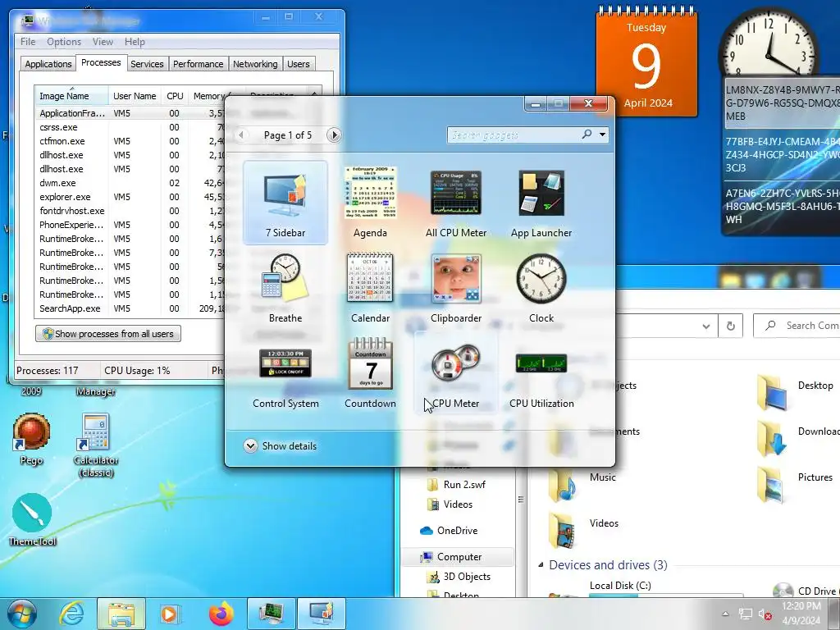
Task: Switch to the Users tab
Action: click(x=299, y=64)
